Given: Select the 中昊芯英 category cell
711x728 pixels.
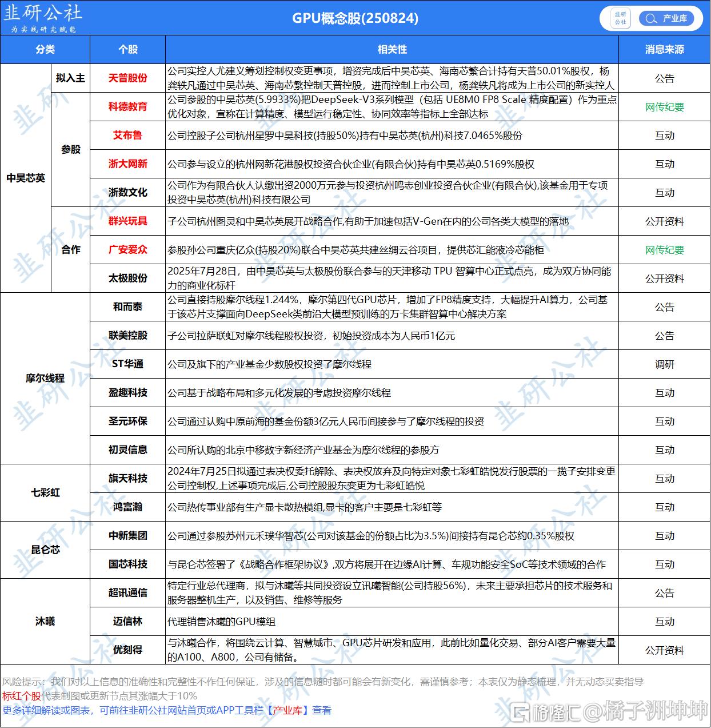Looking at the screenshot, I should pos(26,178).
